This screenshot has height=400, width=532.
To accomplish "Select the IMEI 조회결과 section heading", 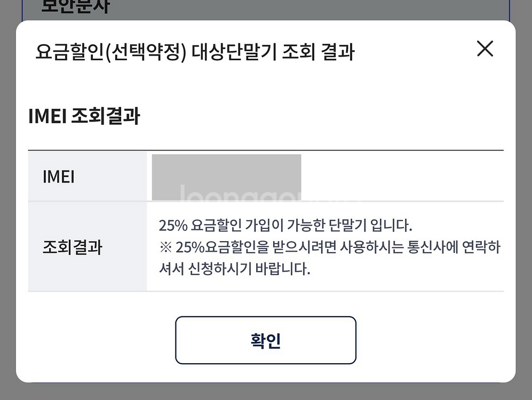I will pyautogui.click(x=84, y=116).
